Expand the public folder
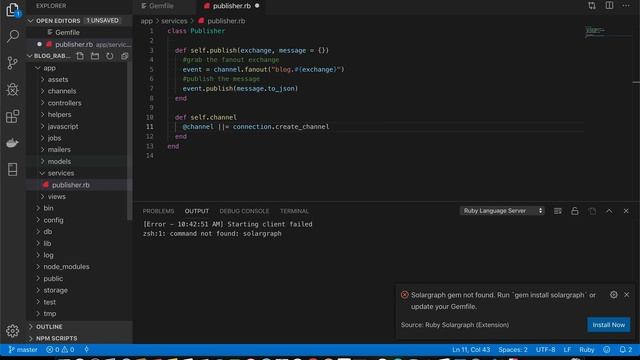 [80, 279]
